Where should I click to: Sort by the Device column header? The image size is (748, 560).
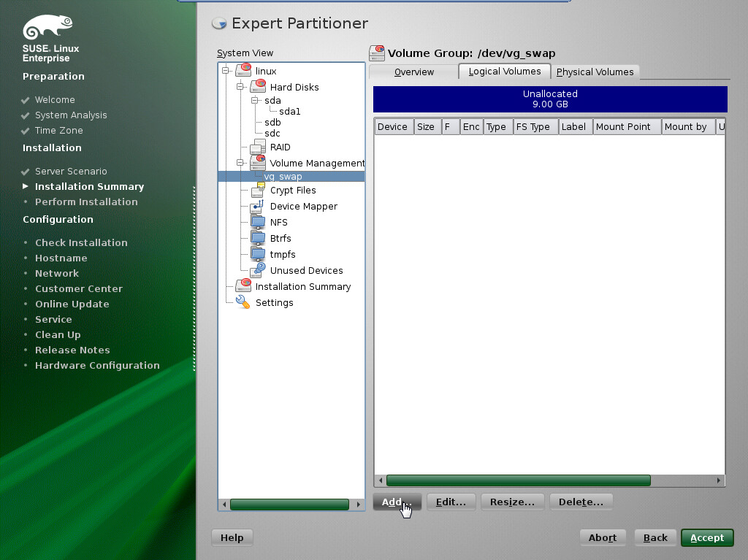pos(394,126)
